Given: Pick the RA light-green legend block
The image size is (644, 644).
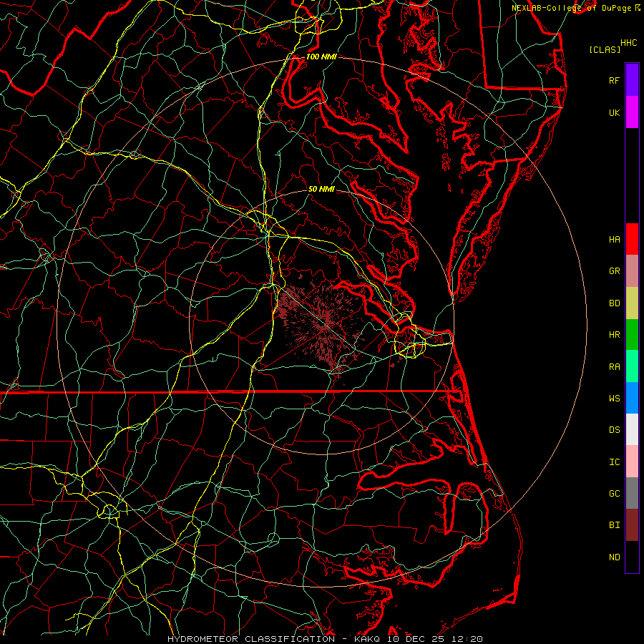Looking at the screenshot, I should click(632, 366).
